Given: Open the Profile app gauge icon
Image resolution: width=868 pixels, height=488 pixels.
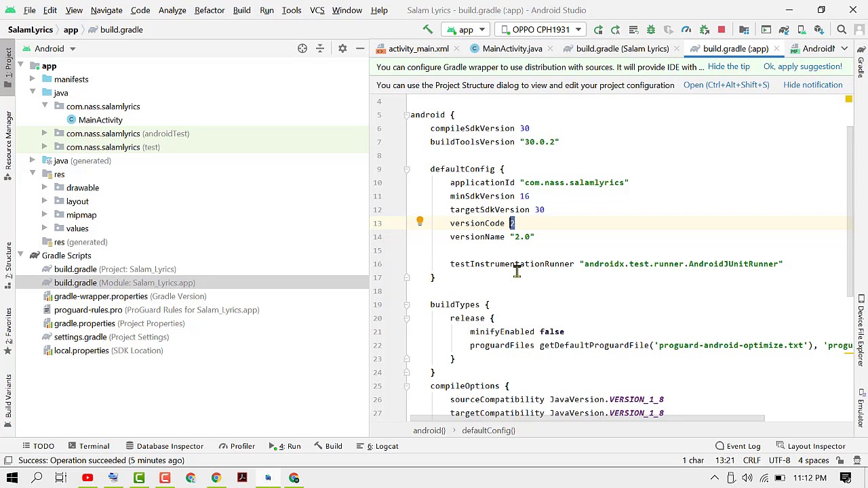Looking at the screenshot, I should [686, 30].
